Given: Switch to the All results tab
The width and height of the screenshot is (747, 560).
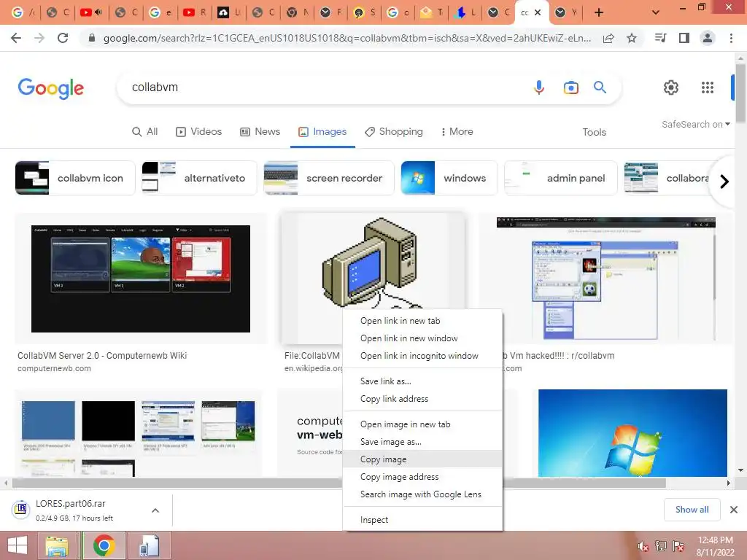Looking at the screenshot, I should coord(145,131).
